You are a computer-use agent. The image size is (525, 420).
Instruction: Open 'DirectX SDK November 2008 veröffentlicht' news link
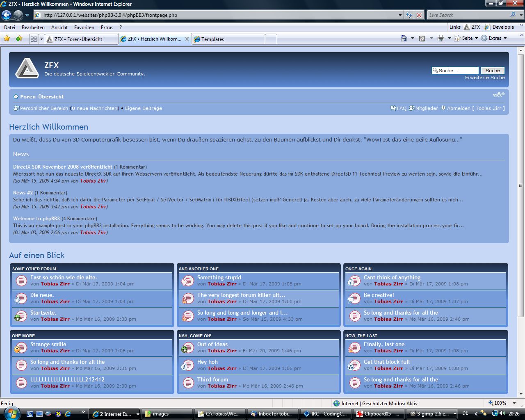pyautogui.click(x=63, y=167)
